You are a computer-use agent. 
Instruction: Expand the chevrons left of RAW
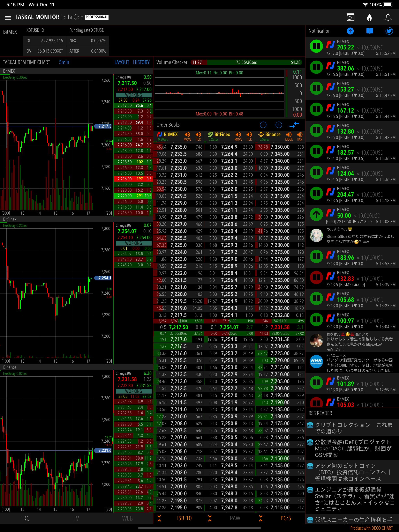[x=210, y=518]
